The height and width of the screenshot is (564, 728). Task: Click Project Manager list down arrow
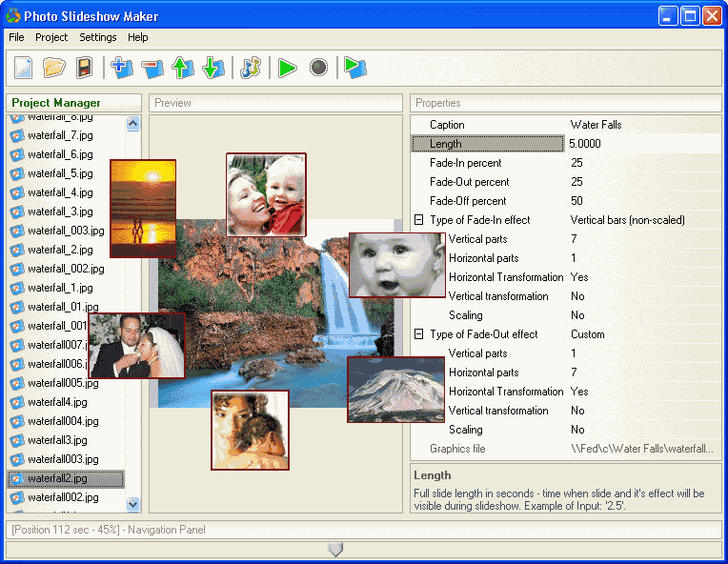(132, 504)
